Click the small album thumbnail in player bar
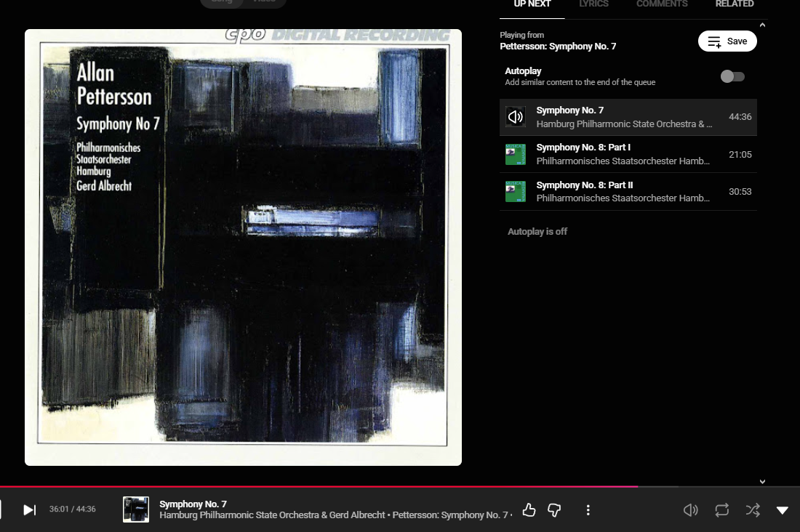Screen dimensions: 800x532 point(136,509)
